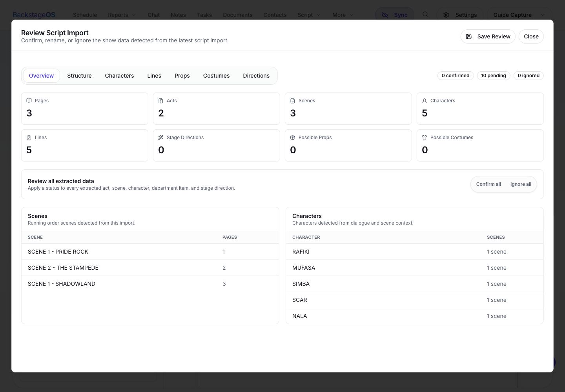Select the SCENE 1 - SHADOWLAND row
Screen dimensions: 565x392
(x=150, y=284)
